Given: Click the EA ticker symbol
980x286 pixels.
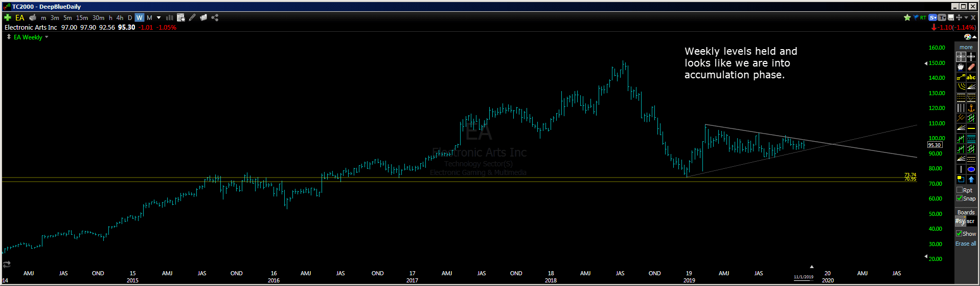Looking at the screenshot, I should click(x=19, y=17).
